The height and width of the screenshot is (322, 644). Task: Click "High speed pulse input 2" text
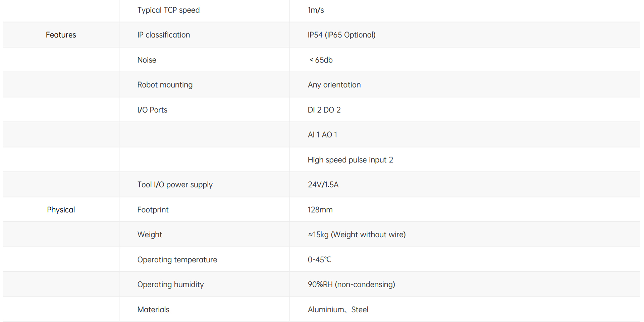coord(350,160)
